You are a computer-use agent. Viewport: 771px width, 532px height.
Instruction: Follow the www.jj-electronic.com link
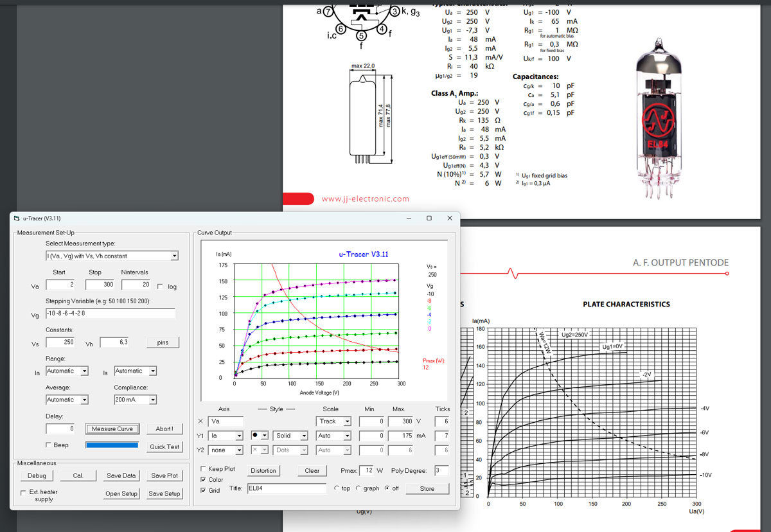coord(365,199)
